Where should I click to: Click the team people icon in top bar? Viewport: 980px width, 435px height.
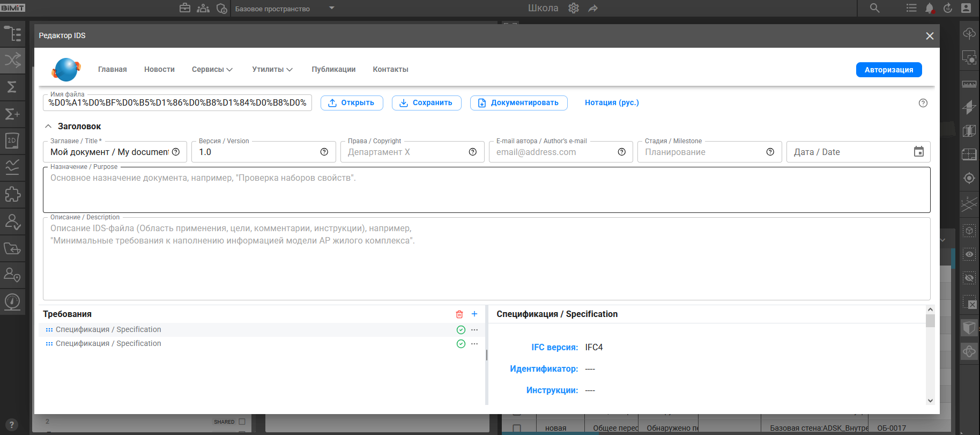coord(203,8)
